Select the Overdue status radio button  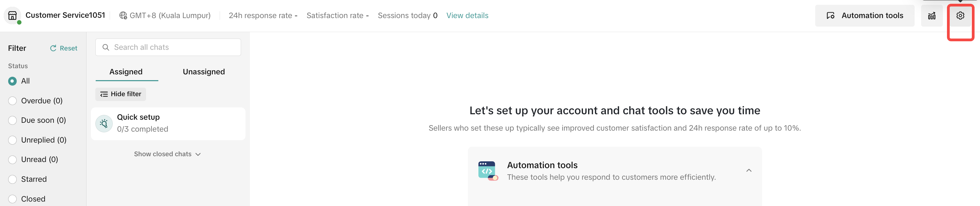pos(13,101)
